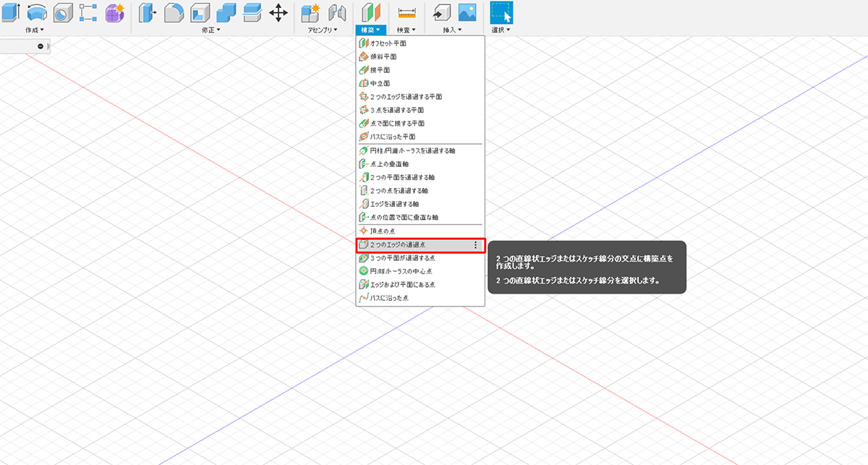This screenshot has width=868, height=465.
Task: Expand the 検査 dropdown
Action: [x=407, y=30]
